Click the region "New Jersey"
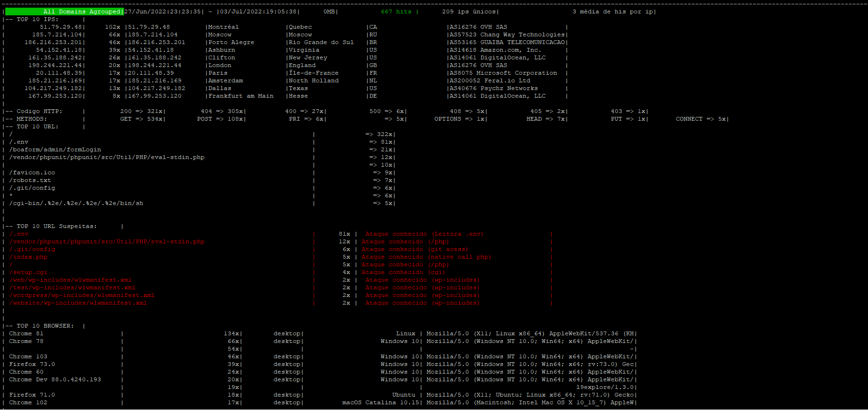Screen dimensions: 868x411 click(308, 57)
